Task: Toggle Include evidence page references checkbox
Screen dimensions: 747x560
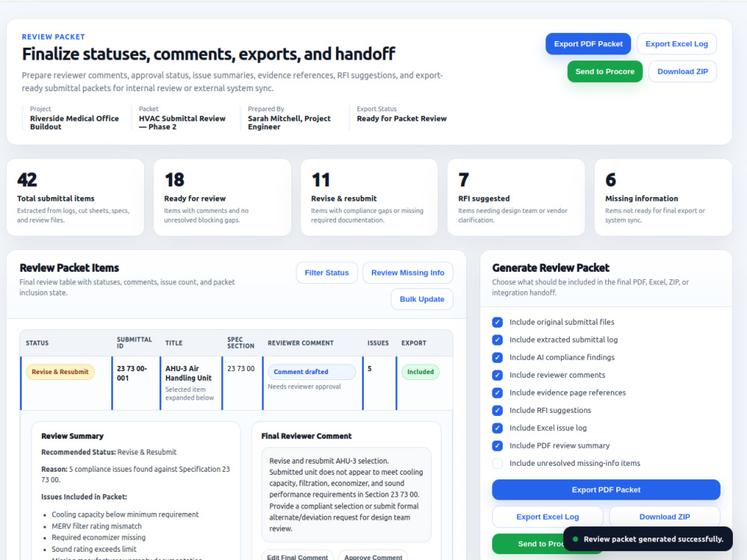Action: tap(498, 393)
